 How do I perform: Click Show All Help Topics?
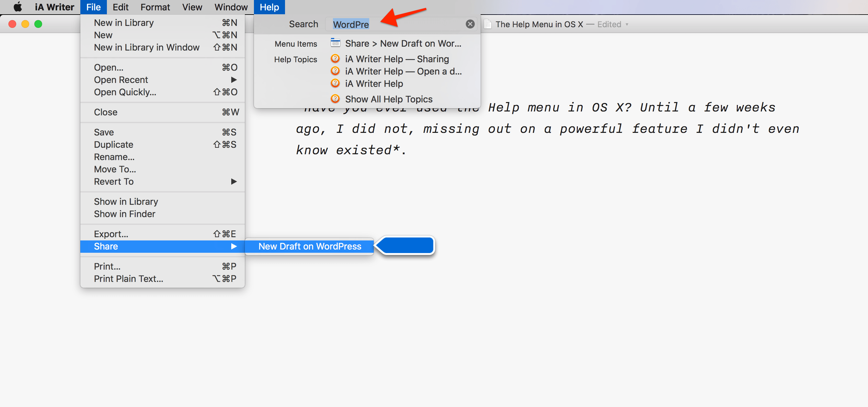point(389,99)
